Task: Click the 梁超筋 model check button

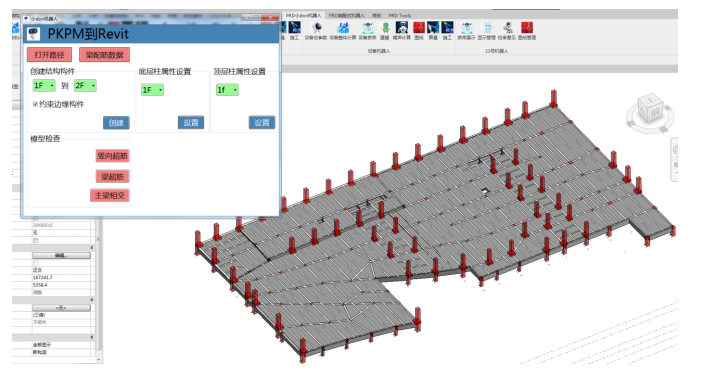Action: (112, 176)
